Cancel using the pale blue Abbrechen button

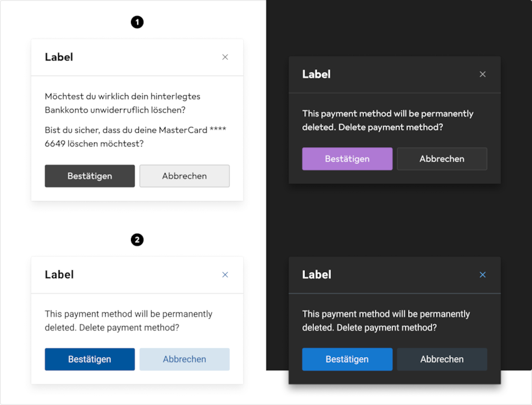click(184, 359)
